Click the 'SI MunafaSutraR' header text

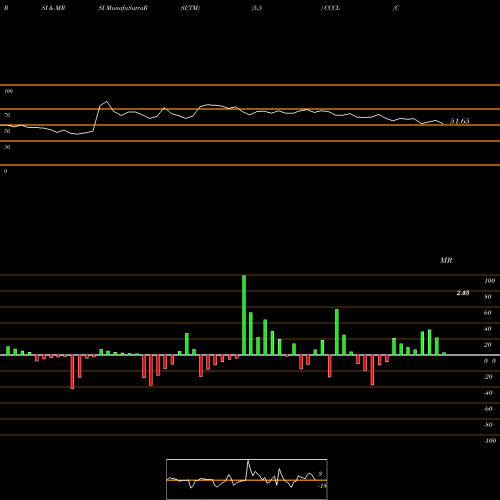123,8
